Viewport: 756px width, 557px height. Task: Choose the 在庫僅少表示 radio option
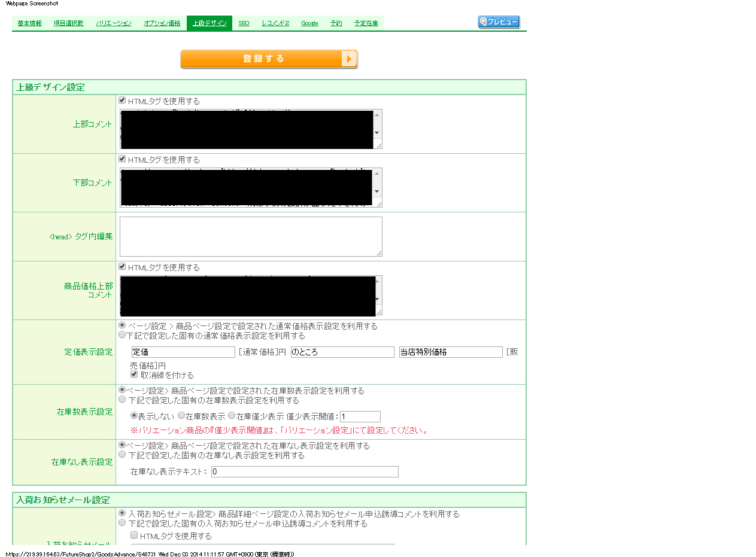232,416
